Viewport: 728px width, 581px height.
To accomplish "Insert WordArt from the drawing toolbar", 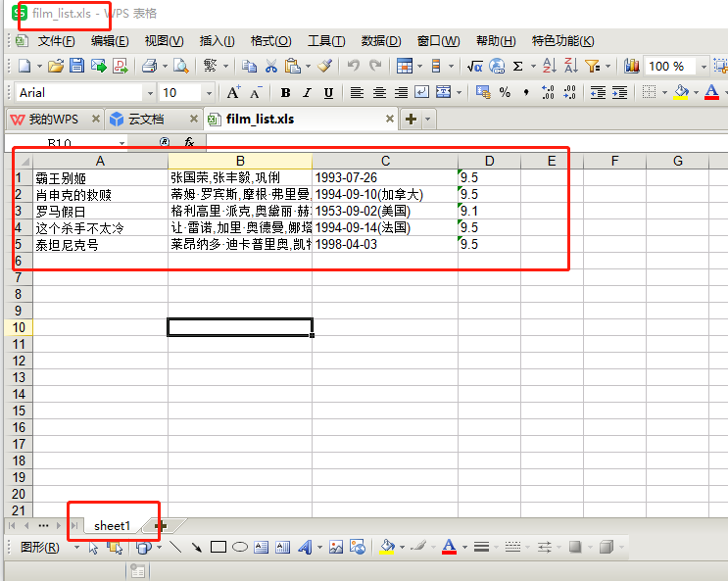I will tap(305, 547).
